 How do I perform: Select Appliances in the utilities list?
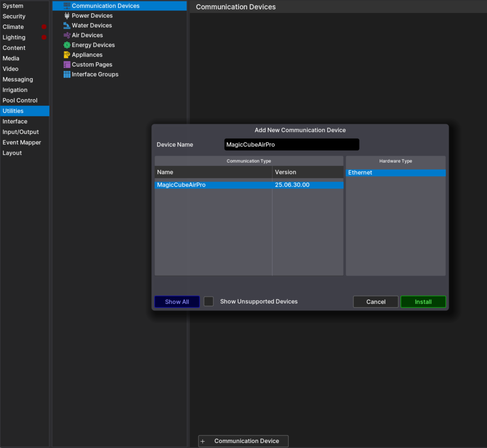tap(120, 55)
